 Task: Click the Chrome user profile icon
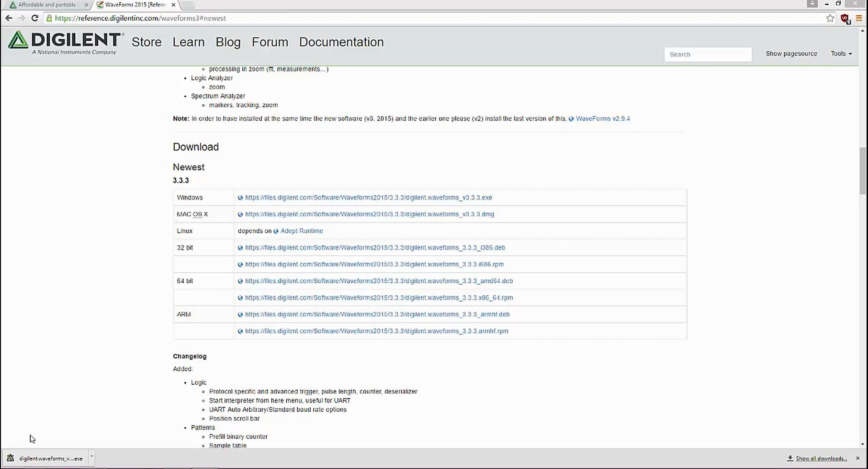(812, 3)
